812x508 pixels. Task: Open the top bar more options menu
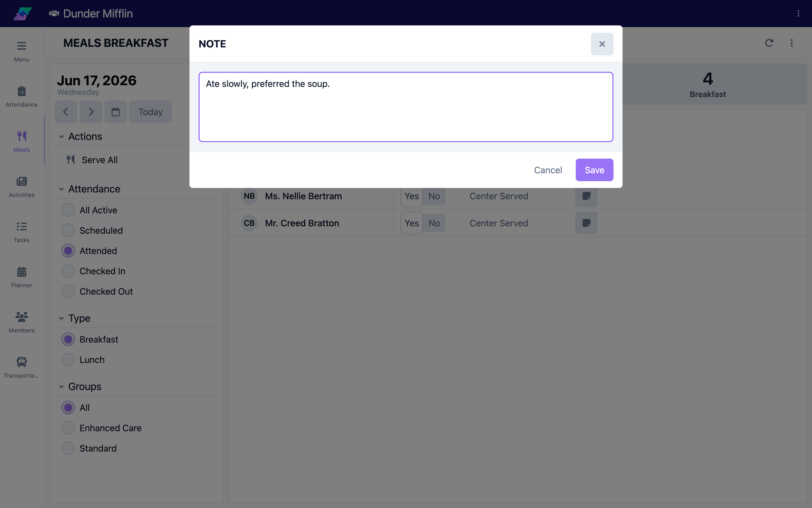(798, 14)
